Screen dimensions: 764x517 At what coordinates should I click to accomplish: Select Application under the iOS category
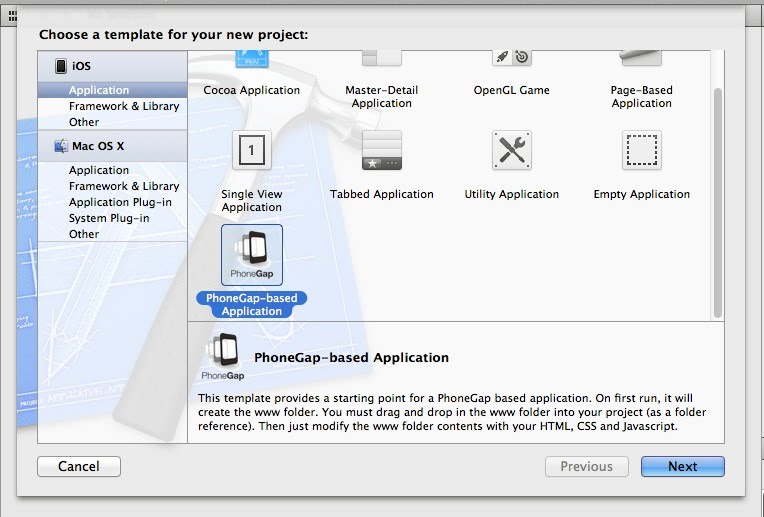[99, 90]
